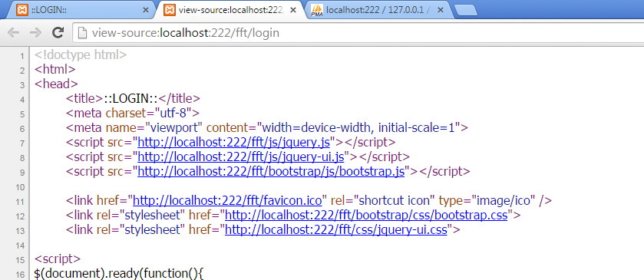644x280 pixels.
Task: Open the jquery-ui.css stylesheet link
Action: click(336, 229)
